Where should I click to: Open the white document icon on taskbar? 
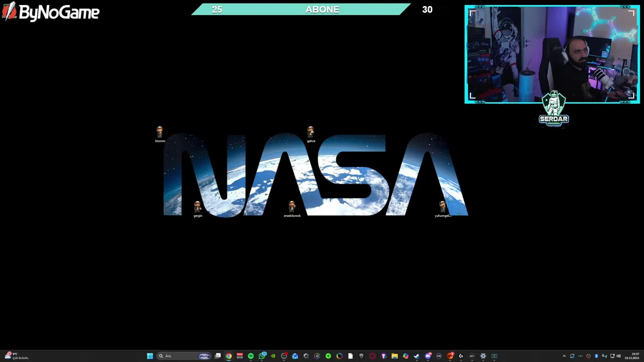(350, 356)
